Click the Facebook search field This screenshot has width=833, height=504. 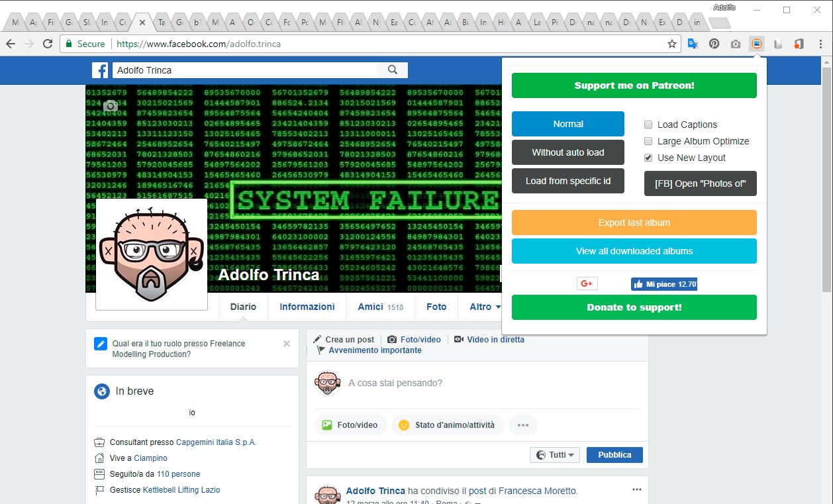tap(244, 70)
